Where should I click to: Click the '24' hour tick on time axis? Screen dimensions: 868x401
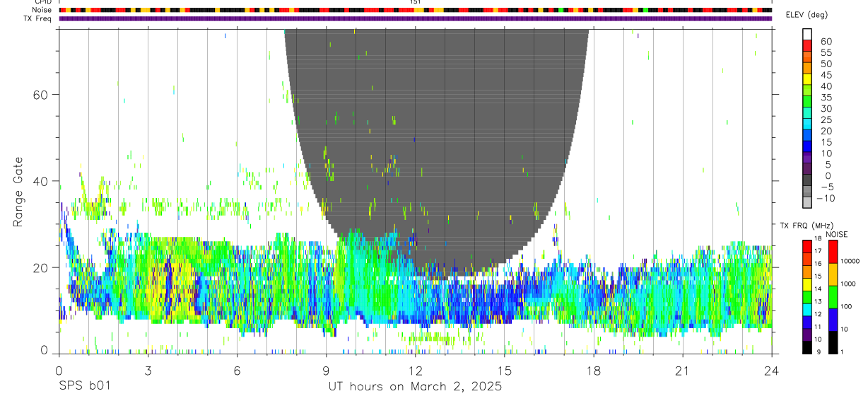pyautogui.click(x=771, y=371)
